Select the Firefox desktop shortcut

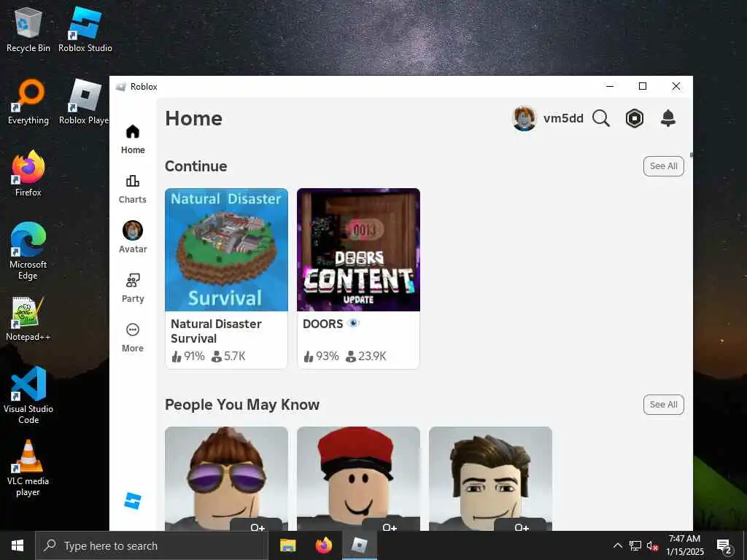tap(28, 174)
